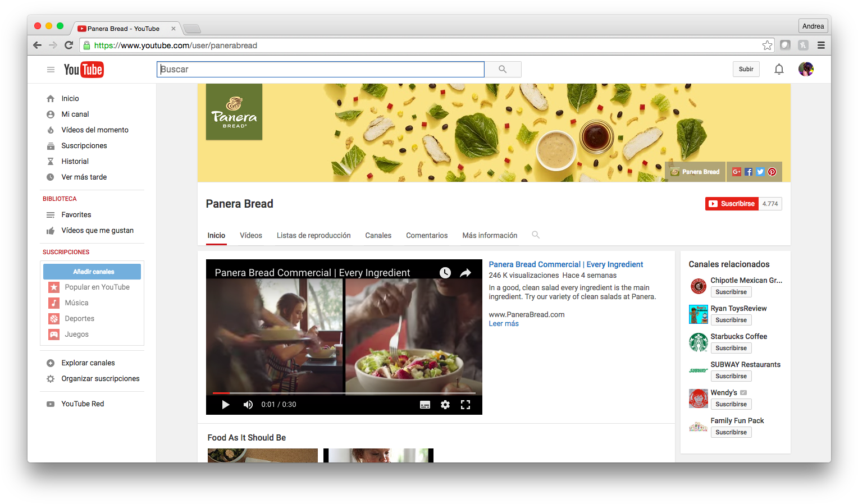Click the Watch Later clock icon on video
The width and height of the screenshot is (858, 504).
coord(445,273)
